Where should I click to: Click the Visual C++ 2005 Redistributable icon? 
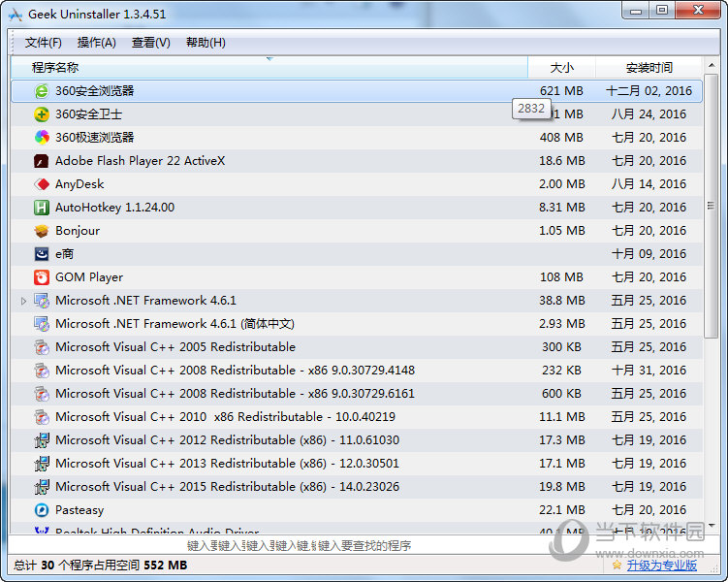pyautogui.click(x=42, y=347)
